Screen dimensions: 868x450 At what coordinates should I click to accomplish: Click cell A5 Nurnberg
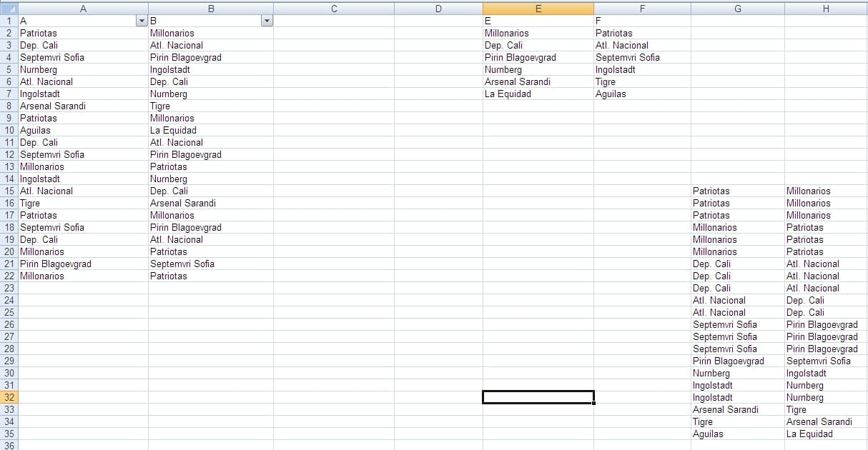click(84, 69)
